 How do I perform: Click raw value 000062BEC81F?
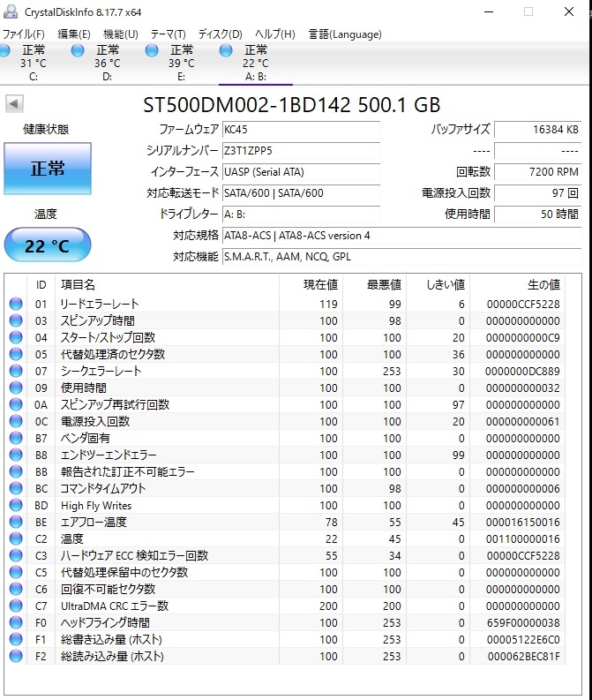click(523, 656)
